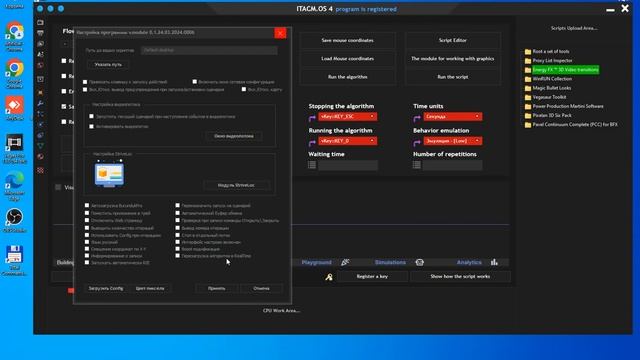The image size is (640, 360).
Task: Click the bar chart icon next to Analytics
Action: (494, 262)
